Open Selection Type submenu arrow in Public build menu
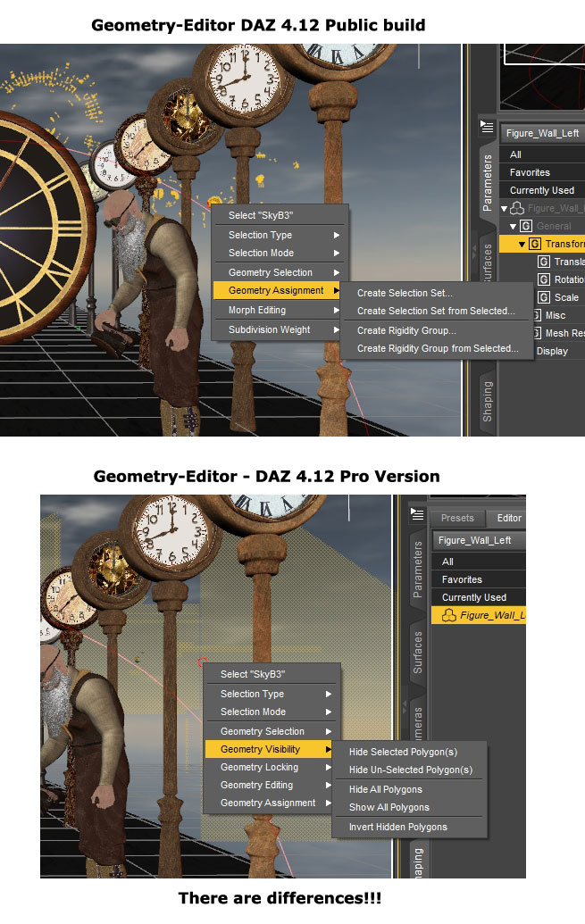 click(x=337, y=235)
